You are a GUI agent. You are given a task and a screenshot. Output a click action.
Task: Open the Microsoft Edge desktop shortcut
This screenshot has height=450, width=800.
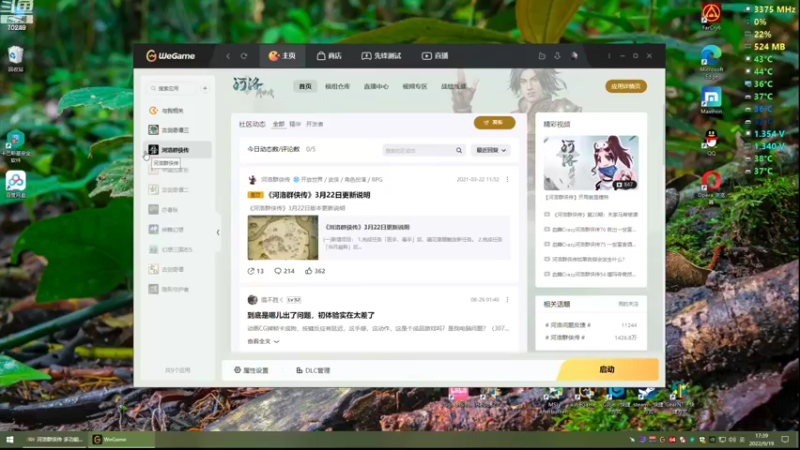[711, 62]
